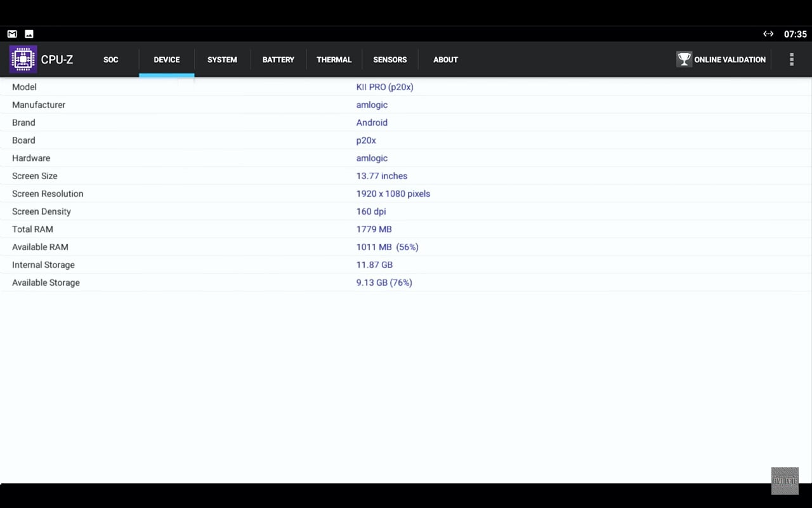Screen dimensions: 812x508
Task: Open the mail notification icon in status bar
Action: coord(12,34)
